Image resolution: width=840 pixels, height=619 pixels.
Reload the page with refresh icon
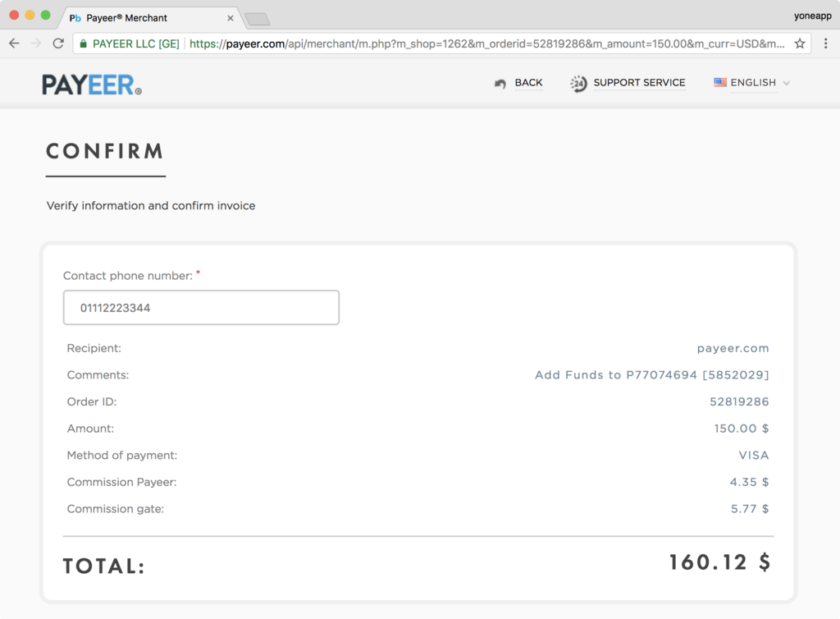coord(58,44)
